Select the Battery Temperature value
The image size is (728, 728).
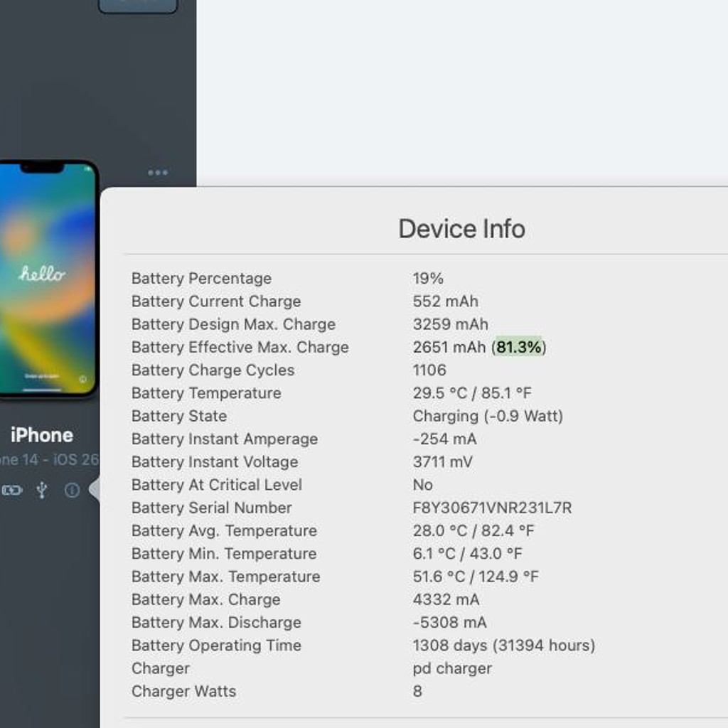click(x=472, y=393)
